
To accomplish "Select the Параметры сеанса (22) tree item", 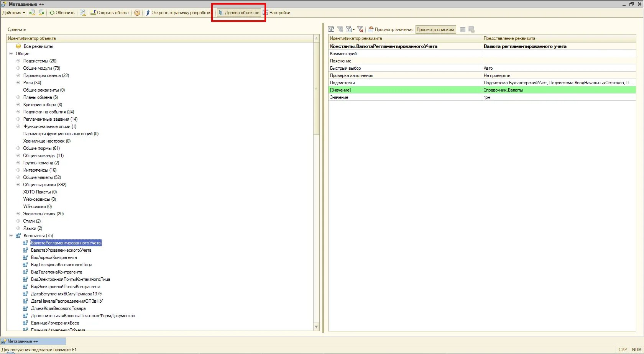I will tap(46, 75).
